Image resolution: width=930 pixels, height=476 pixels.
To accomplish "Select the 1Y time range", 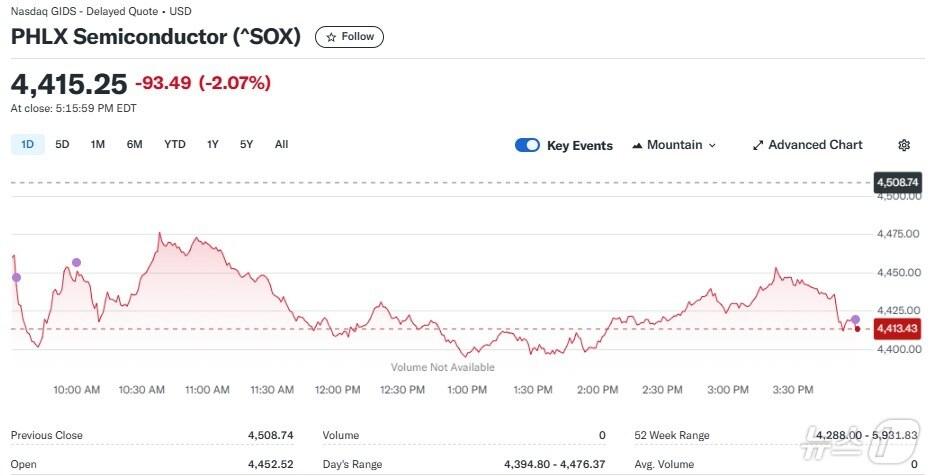I will click(213, 144).
